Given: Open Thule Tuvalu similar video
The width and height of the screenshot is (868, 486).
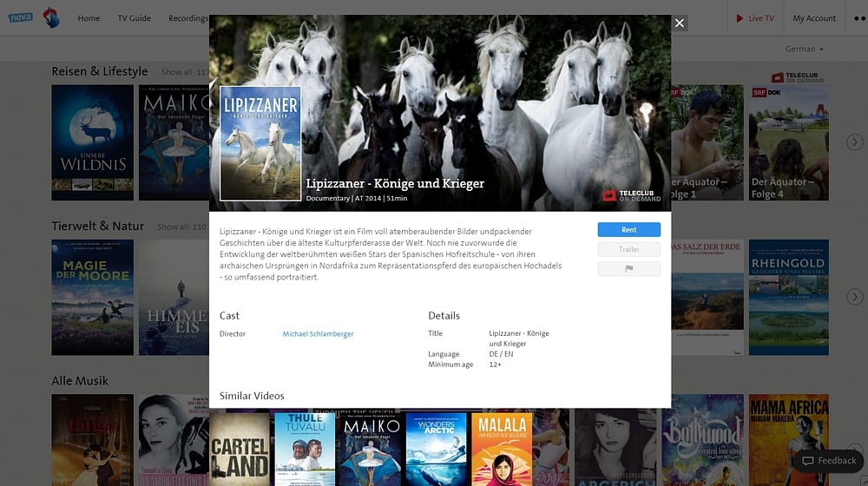Looking at the screenshot, I should pyautogui.click(x=305, y=449).
